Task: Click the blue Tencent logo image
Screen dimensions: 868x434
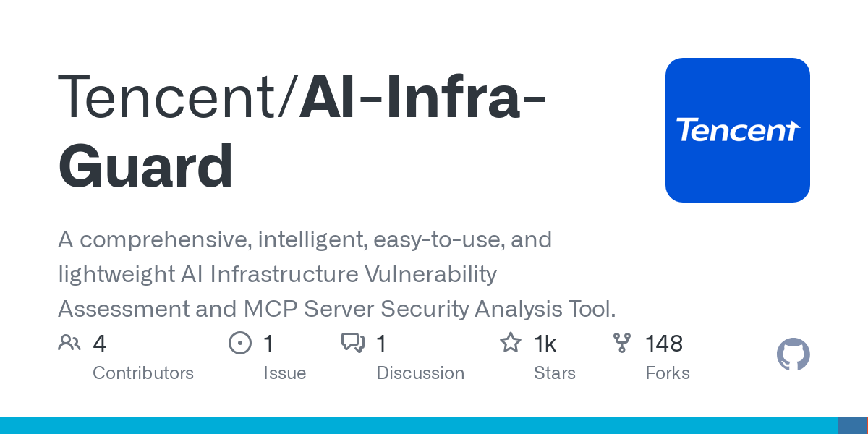Action: click(x=738, y=130)
